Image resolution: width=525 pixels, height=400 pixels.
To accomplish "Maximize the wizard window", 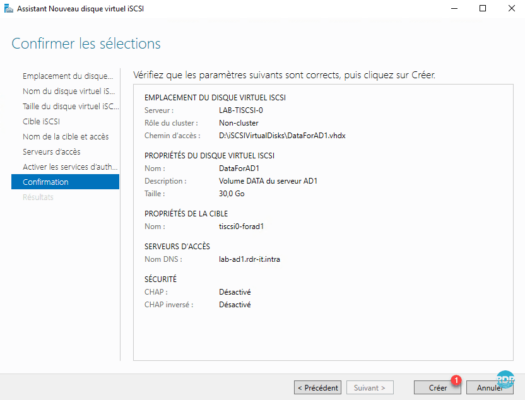I will click(482, 8).
